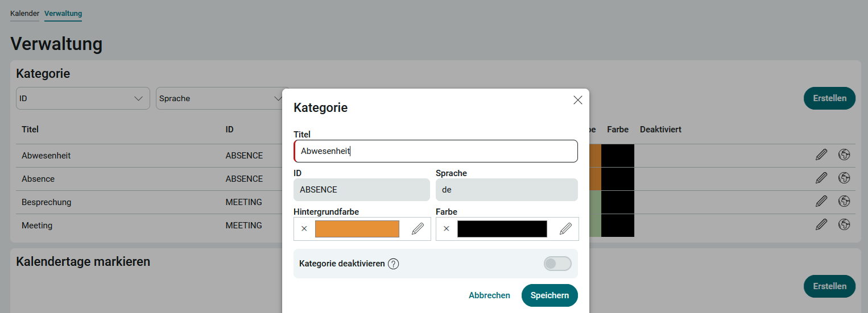This screenshot has height=313, width=868.
Task: Edit the Besprechung row with pencil icon
Action: [821, 202]
